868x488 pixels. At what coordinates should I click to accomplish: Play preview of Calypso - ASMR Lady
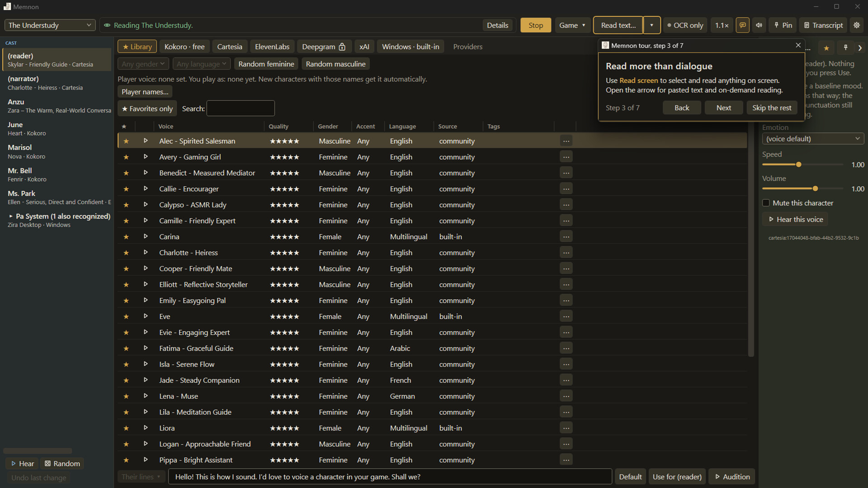(146, 205)
